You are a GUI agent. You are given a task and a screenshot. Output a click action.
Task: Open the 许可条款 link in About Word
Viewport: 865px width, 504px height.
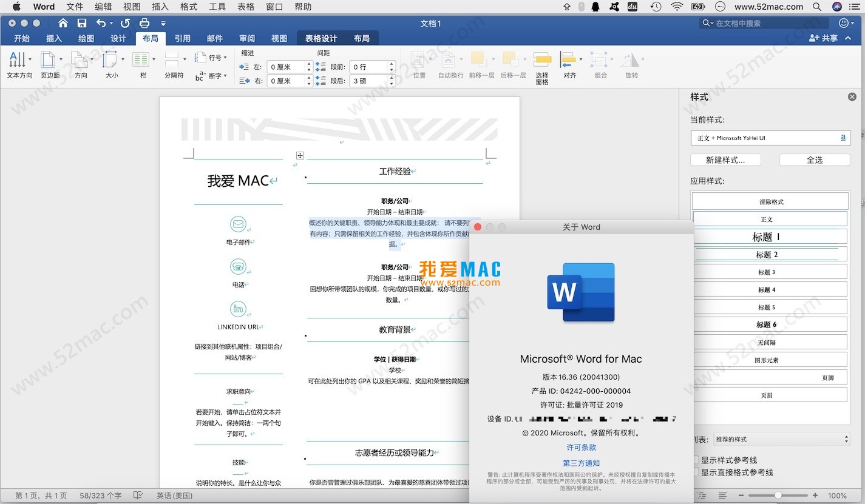pyautogui.click(x=582, y=448)
